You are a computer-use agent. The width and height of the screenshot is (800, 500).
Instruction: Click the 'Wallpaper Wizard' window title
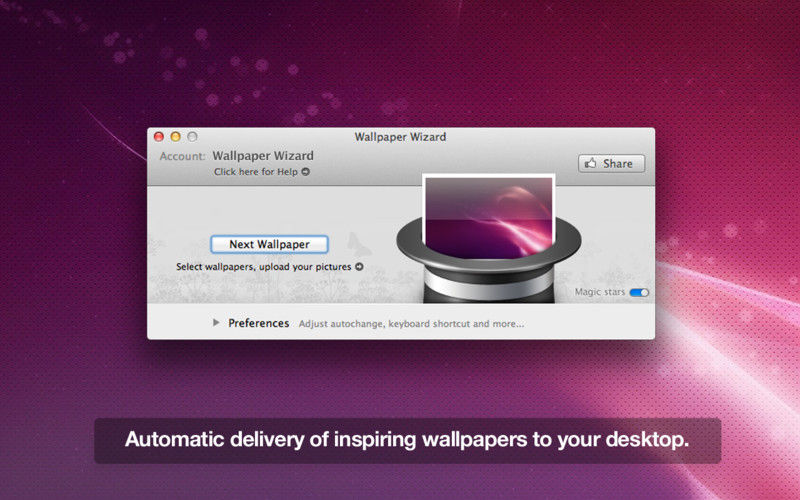tap(401, 137)
